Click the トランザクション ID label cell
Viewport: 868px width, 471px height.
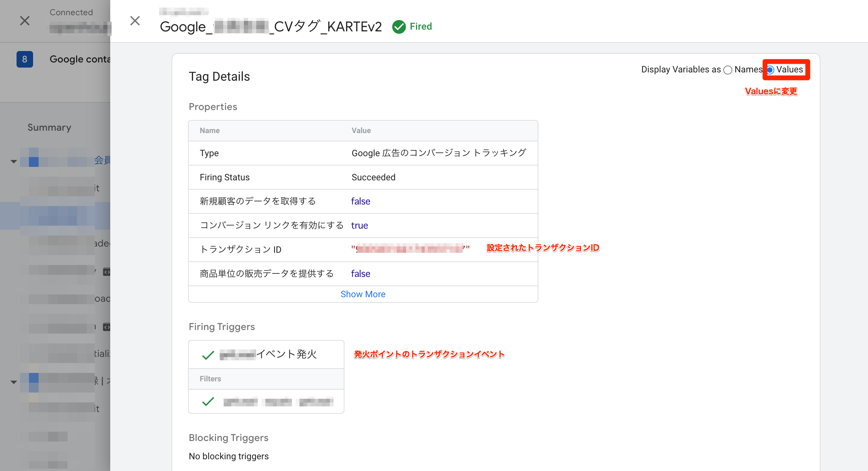[241, 250]
